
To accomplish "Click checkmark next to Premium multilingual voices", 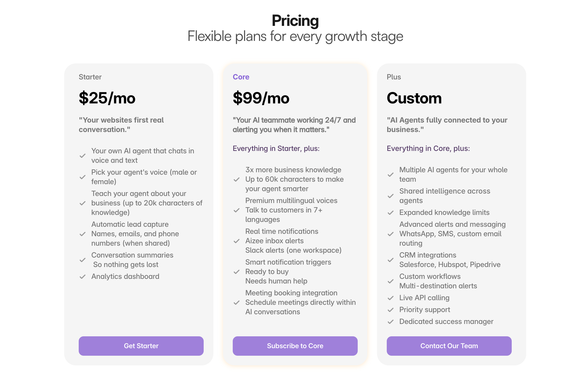I will tap(236, 210).
